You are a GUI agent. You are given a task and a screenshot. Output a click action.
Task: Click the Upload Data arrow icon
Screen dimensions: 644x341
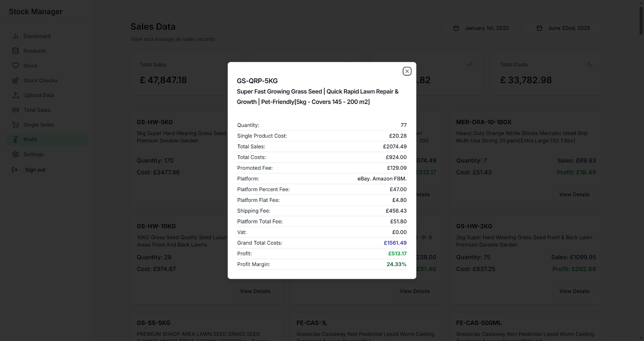[x=16, y=95]
